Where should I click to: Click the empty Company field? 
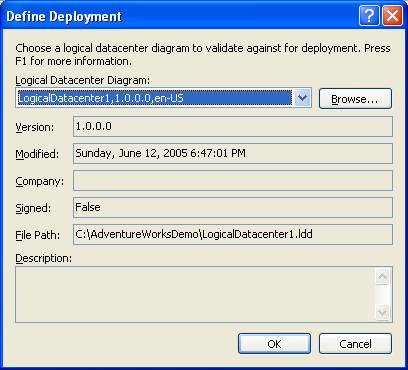pyautogui.click(x=233, y=180)
